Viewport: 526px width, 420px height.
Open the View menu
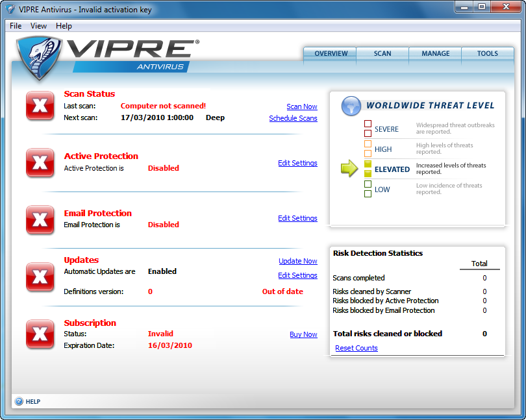(x=38, y=26)
